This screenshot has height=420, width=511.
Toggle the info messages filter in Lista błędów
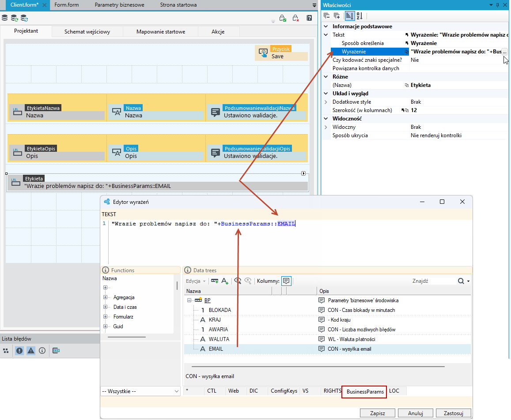coord(42,351)
